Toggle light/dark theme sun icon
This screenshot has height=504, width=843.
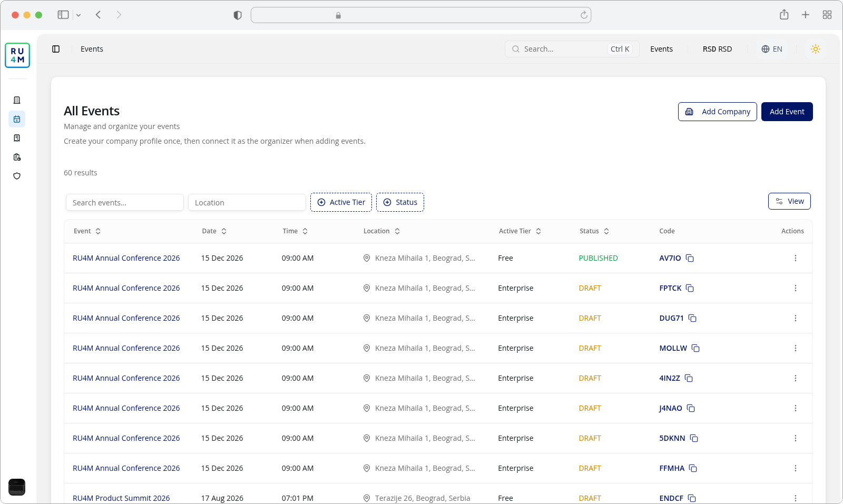click(816, 49)
